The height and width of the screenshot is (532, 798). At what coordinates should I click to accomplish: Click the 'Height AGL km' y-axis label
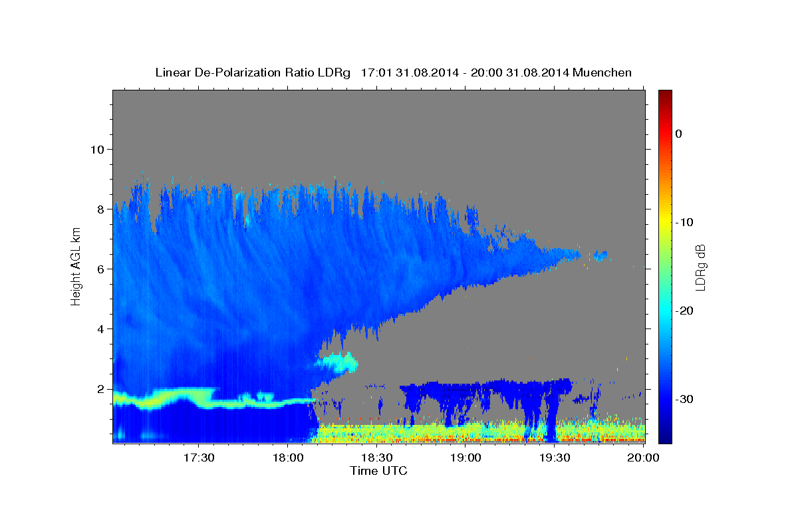tap(76, 266)
